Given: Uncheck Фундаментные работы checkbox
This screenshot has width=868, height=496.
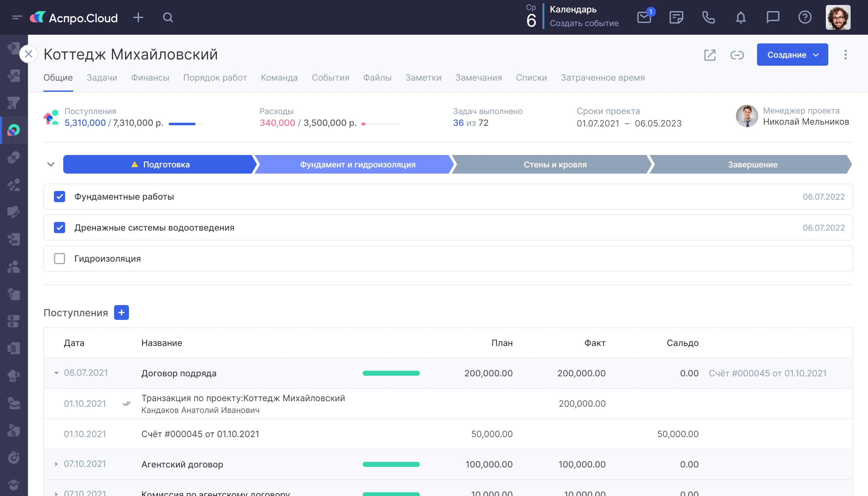Looking at the screenshot, I should [60, 197].
